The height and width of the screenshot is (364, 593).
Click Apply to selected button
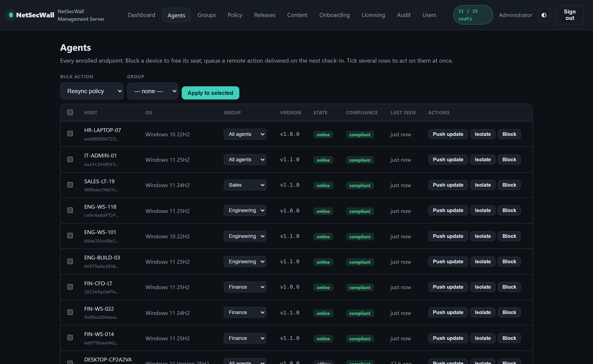coord(210,93)
